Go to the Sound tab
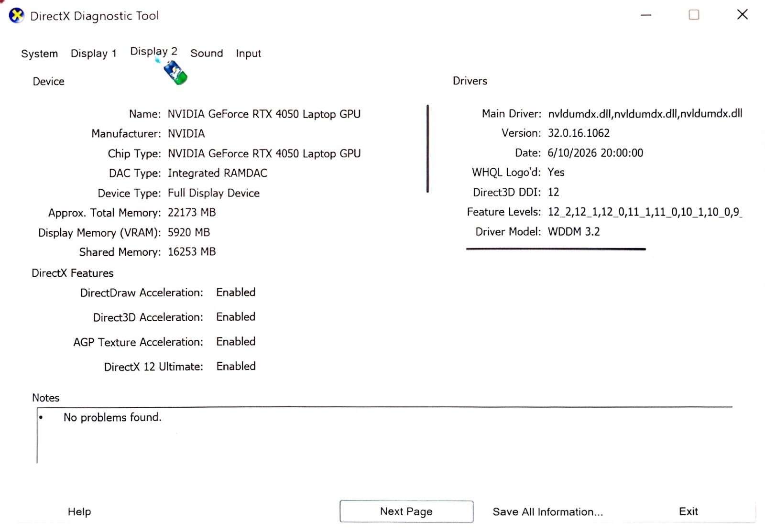 click(x=207, y=53)
